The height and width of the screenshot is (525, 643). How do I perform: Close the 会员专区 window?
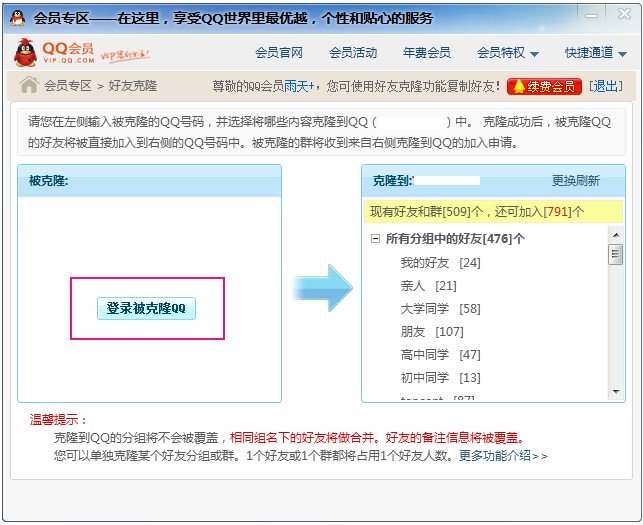[624, 14]
